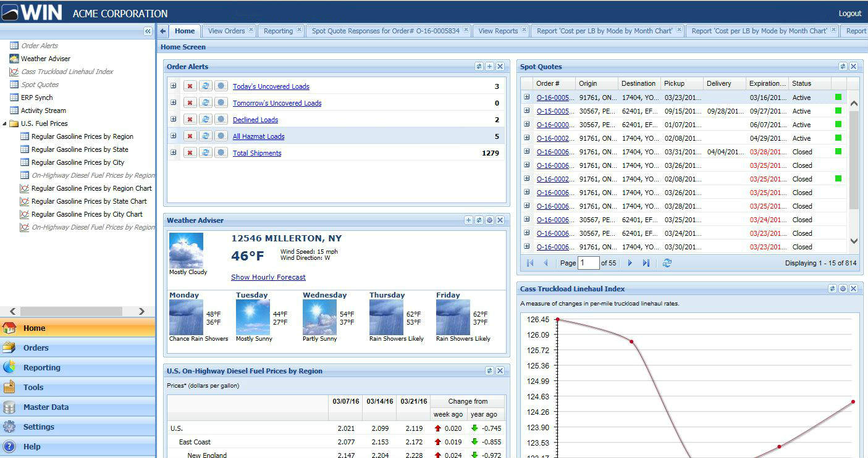868x458 pixels.
Task: Open Master Data in the left navigation
Action: (x=78, y=407)
